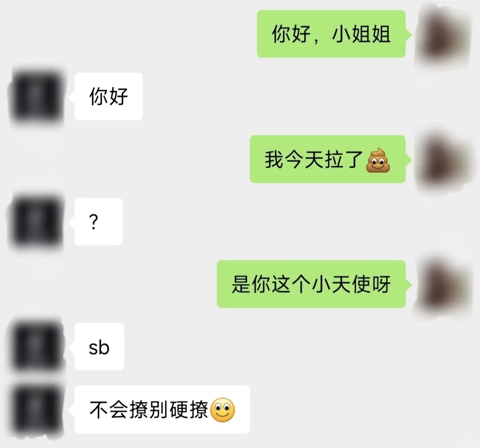The width and height of the screenshot is (480, 448).
Task: Click the word '小姐姐' in first message
Action: click(361, 34)
